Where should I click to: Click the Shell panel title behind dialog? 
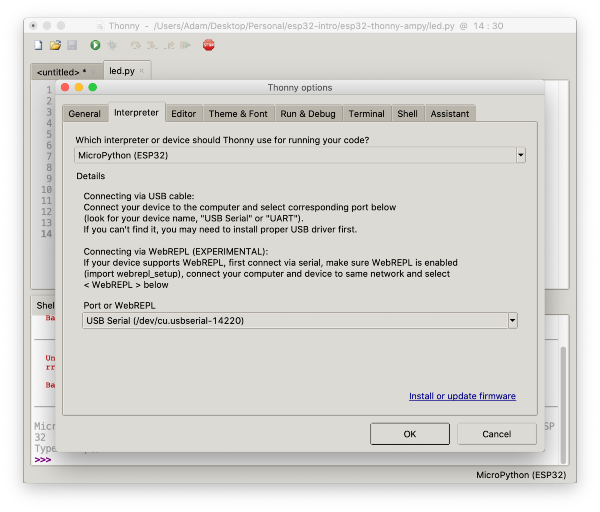46,305
